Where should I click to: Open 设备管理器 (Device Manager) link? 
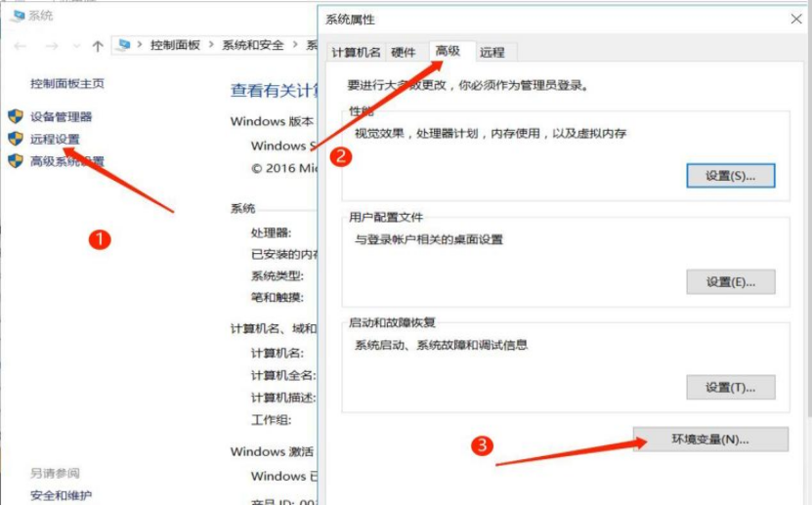(x=62, y=116)
